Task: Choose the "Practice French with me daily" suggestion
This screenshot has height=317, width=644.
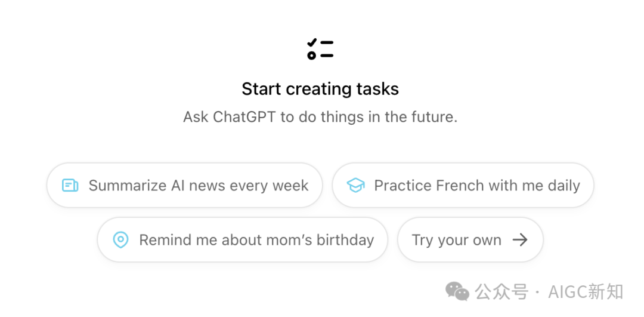Action: tap(463, 185)
